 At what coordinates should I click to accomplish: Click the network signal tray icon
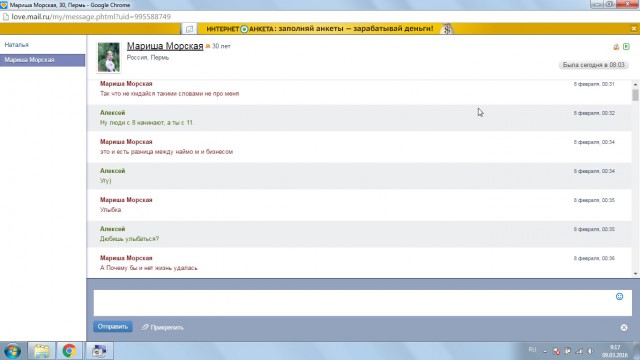click(579, 351)
